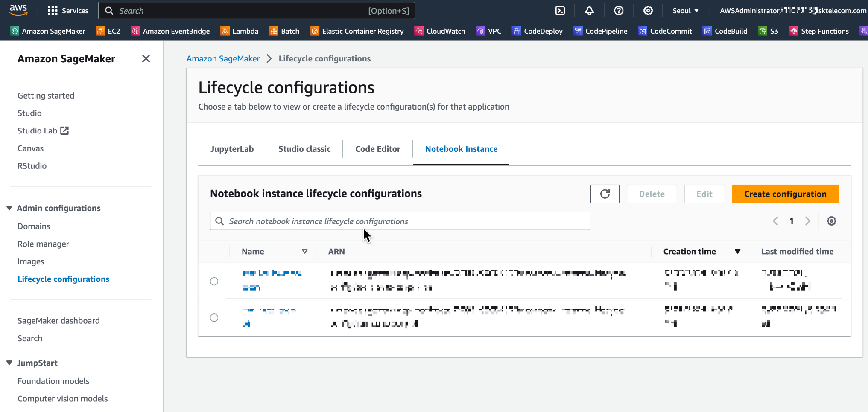The width and height of the screenshot is (868, 412).
Task: Open CodeDeploy favorite shortcut
Action: [538, 31]
